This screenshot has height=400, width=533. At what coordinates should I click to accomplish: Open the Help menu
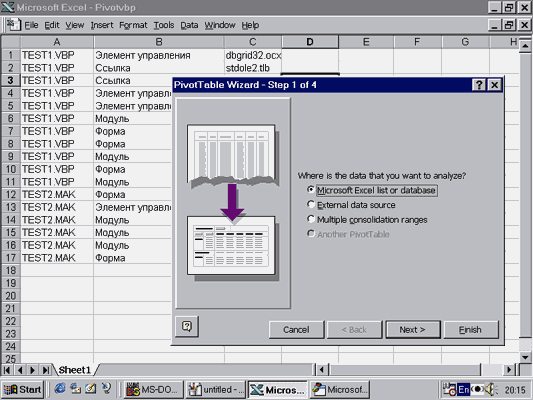250,25
